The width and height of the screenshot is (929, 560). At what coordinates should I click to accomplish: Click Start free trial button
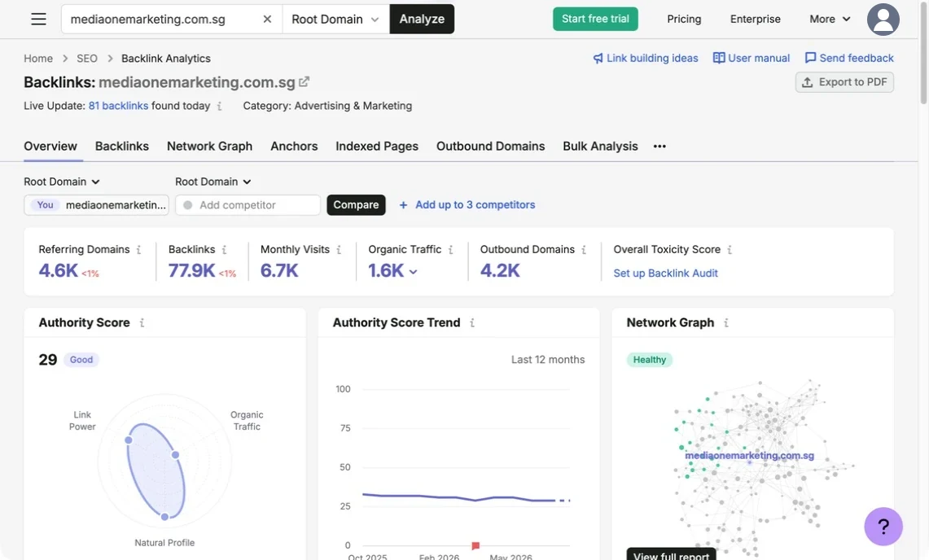coord(595,19)
